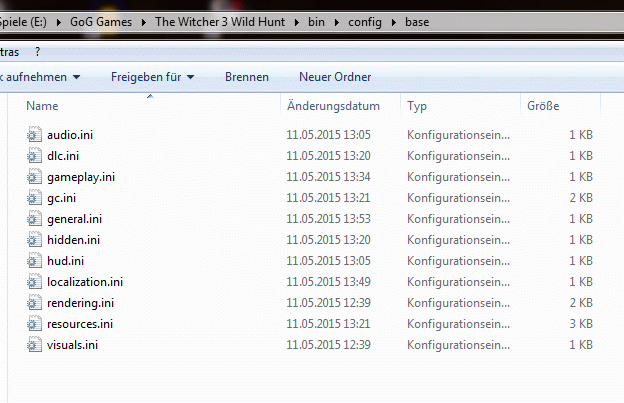
Task: Select the gc.ini file name
Action: 61,198
